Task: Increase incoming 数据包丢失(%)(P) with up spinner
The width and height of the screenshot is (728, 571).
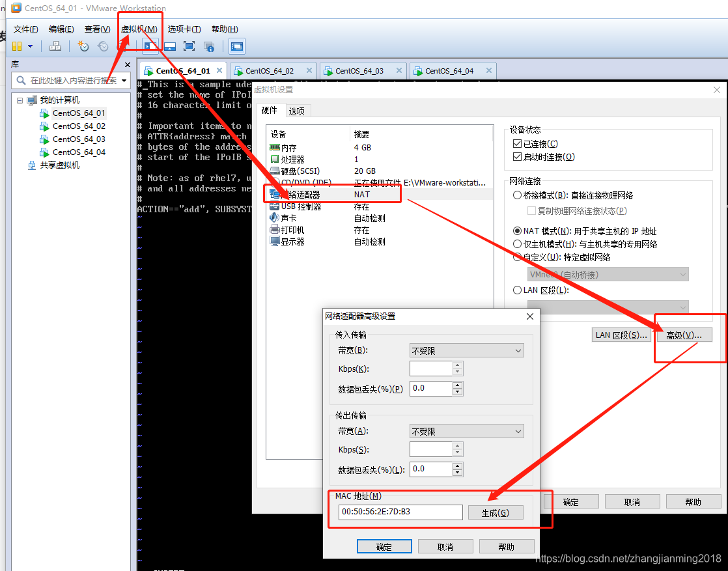Action: pos(458,385)
